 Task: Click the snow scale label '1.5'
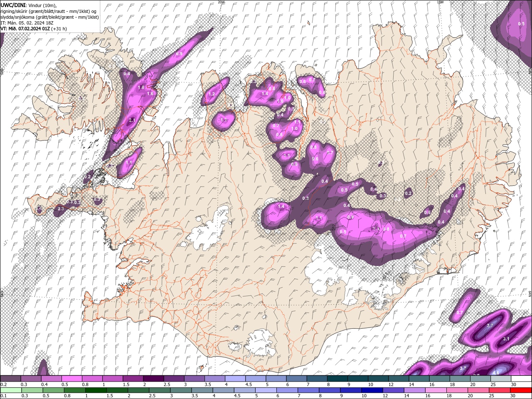tap(126, 384)
